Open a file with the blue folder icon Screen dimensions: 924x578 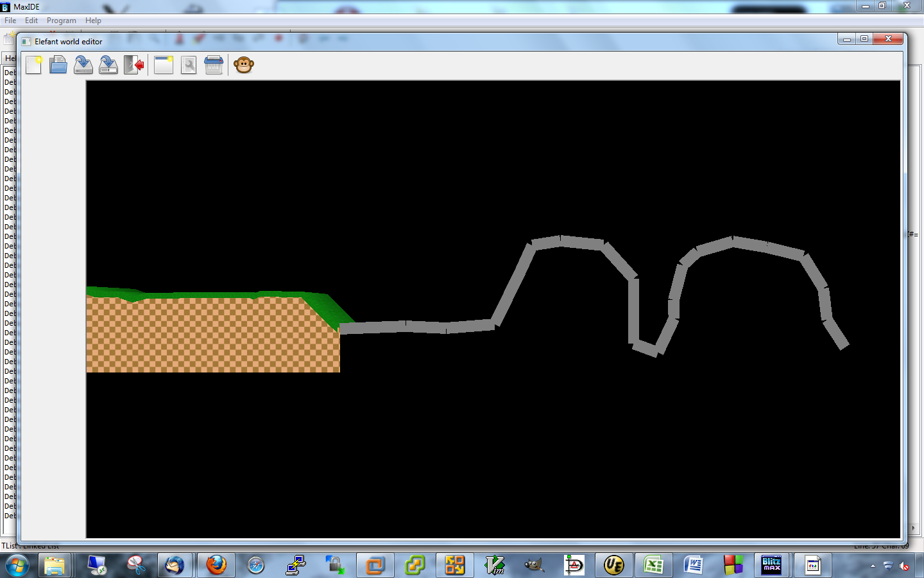[58, 65]
